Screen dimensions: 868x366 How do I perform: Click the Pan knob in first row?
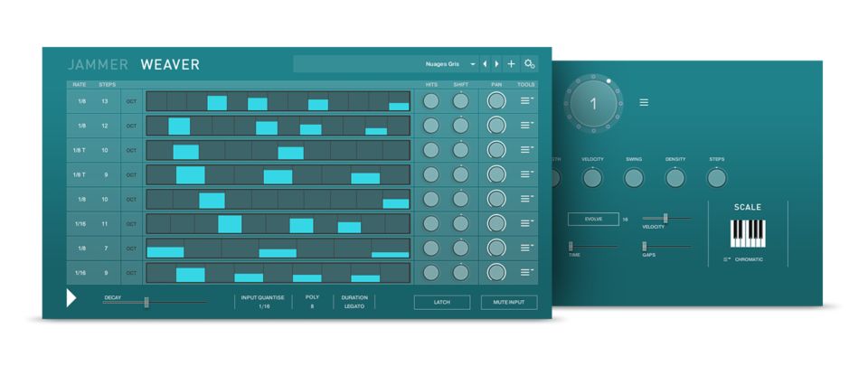point(495,101)
